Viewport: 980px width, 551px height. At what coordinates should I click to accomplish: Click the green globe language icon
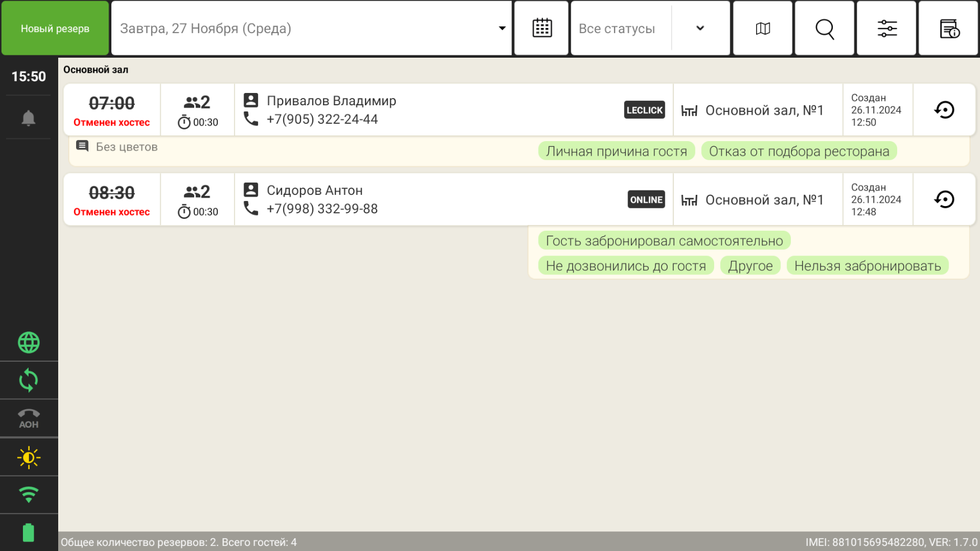click(29, 343)
